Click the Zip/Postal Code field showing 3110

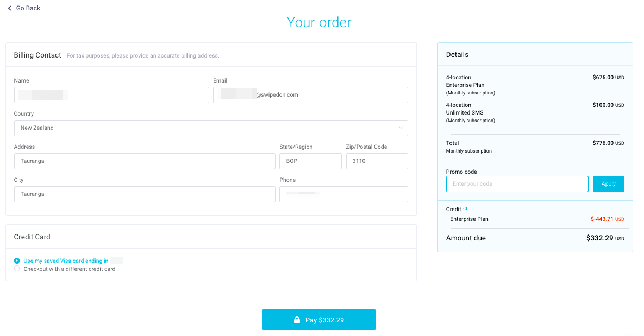(x=377, y=161)
